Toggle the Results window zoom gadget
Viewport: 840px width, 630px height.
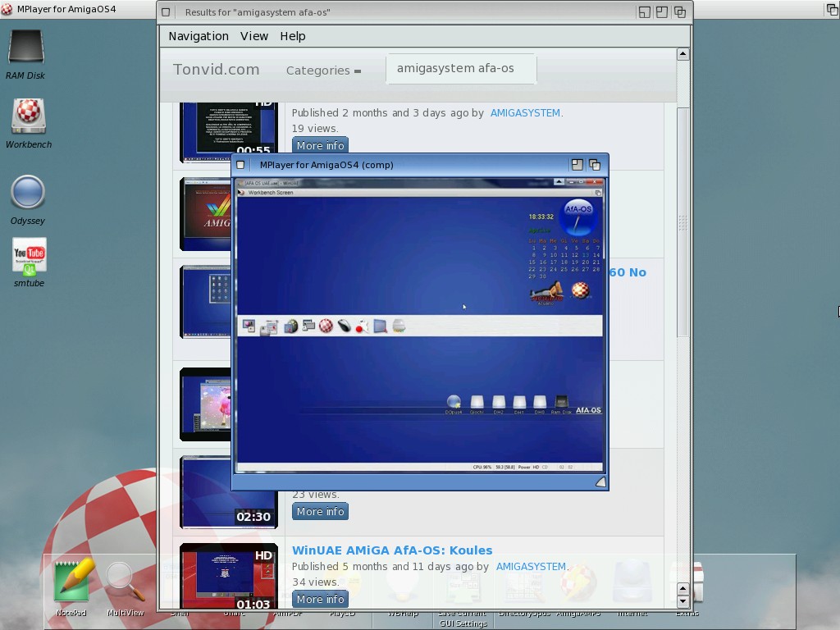[x=662, y=12]
